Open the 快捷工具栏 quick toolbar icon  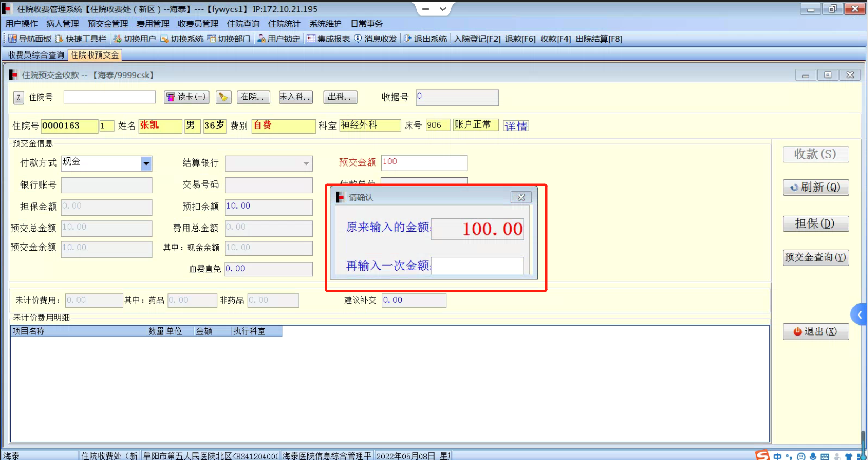click(x=59, y=39)
